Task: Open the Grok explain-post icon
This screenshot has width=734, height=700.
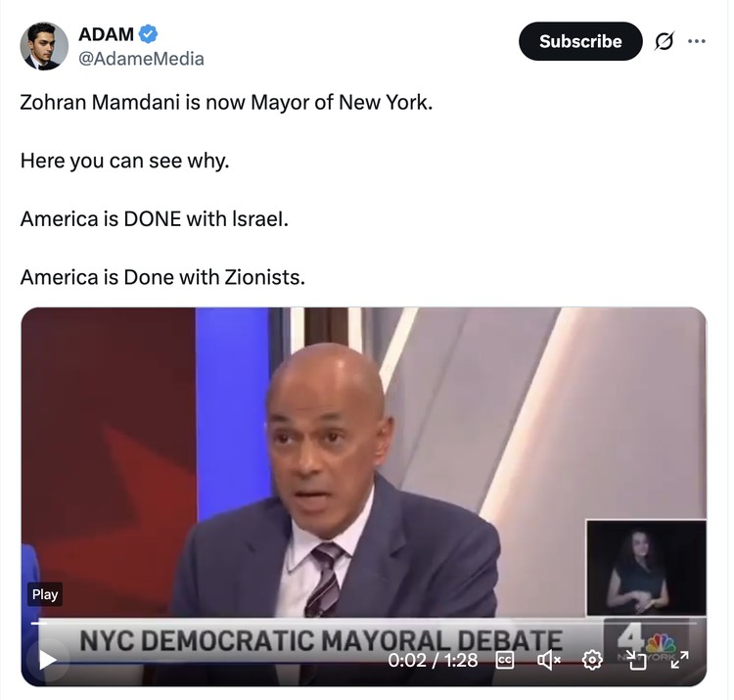Action: 665,42
